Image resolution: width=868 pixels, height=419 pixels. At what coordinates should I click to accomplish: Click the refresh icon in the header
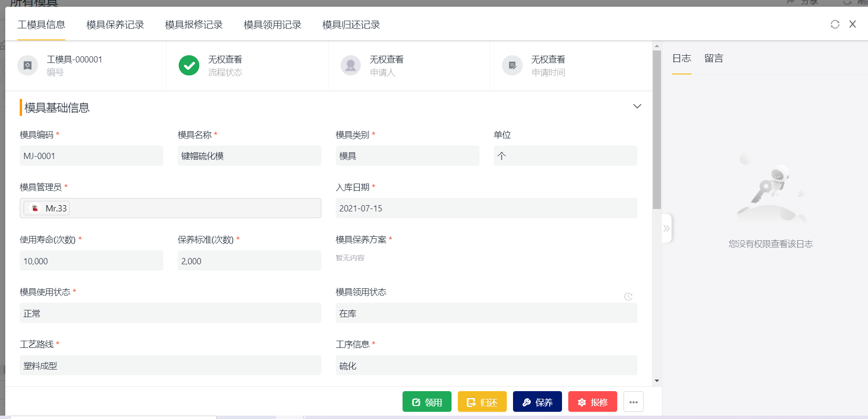[835, 25]
